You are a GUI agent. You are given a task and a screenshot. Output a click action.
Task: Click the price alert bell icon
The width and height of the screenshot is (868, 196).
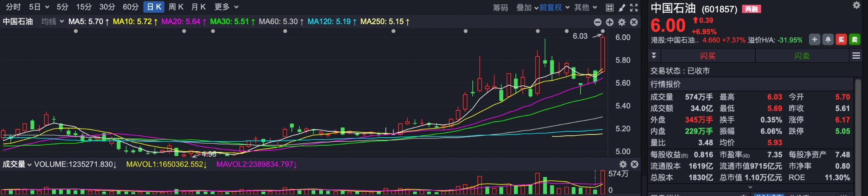click(828, 40)
